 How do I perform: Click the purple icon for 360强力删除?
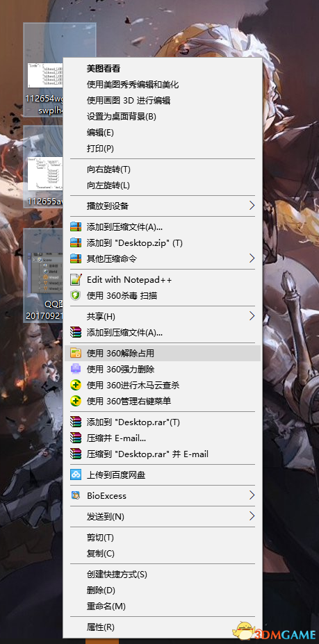[76, 369]
